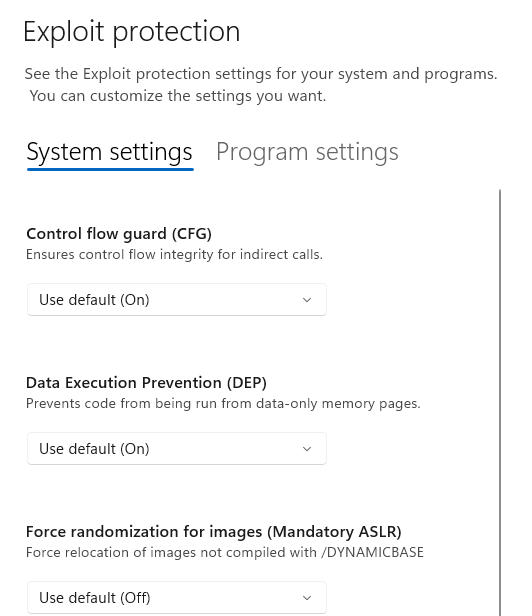Switch to the Program settings tab

pyautogui.click(x=307, y=152)
